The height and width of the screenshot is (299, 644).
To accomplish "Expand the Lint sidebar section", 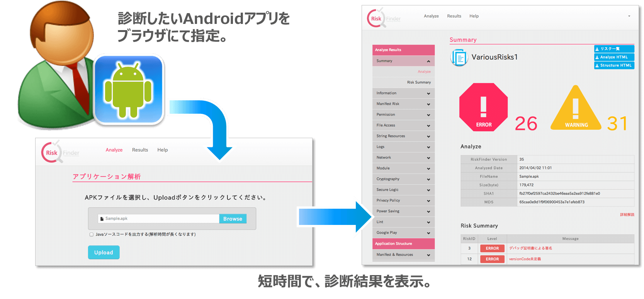I will click(x=403, y=222).
